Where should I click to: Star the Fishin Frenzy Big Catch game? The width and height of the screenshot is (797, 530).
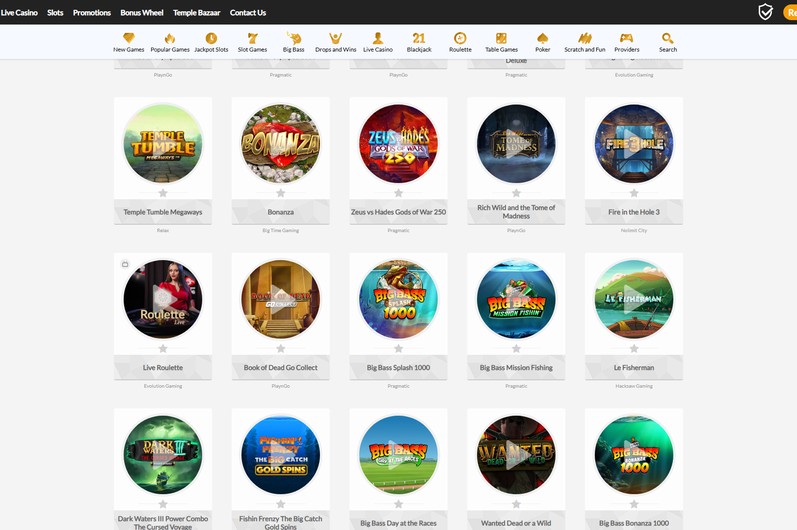[281, 504]
